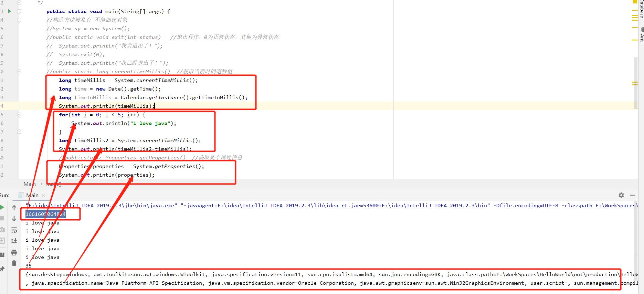Place cursor on public static void main line
The height and width of the screenshot is (294, 644).
click(108, 11)
